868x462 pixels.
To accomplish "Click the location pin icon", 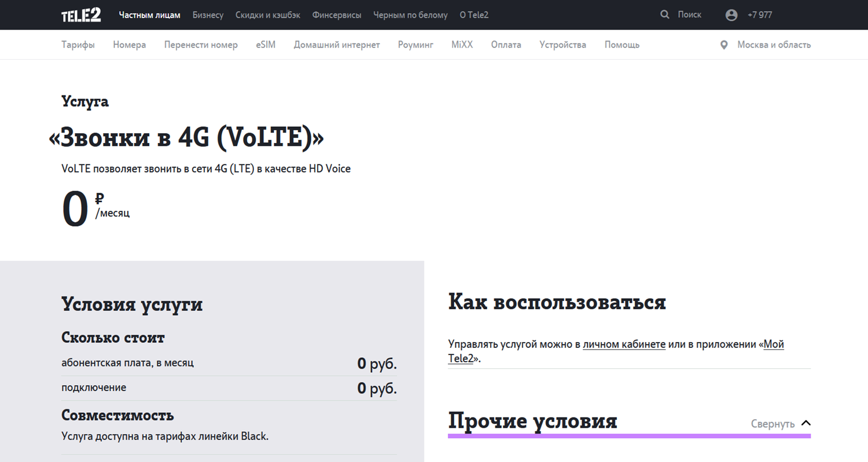I will [724, 45].
